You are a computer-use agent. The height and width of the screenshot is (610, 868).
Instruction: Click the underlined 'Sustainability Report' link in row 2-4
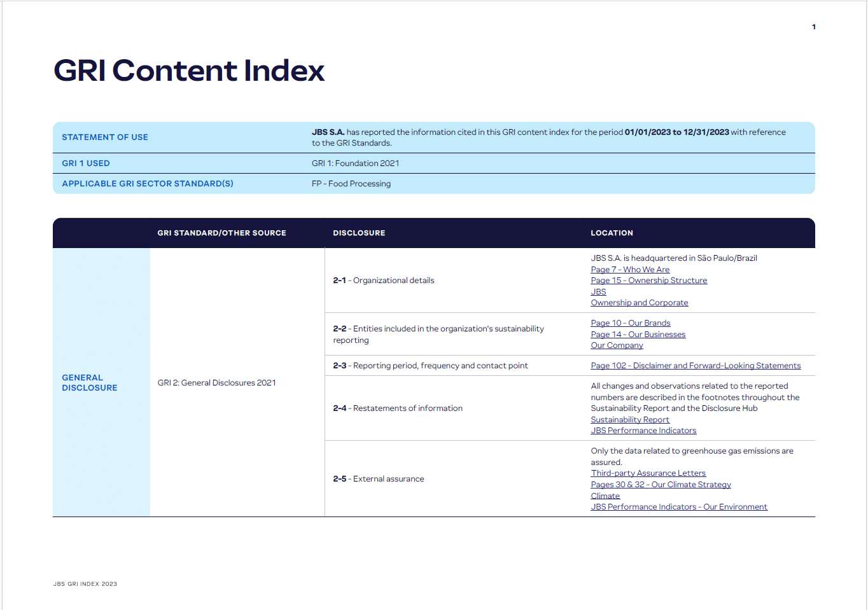click(630, 420)
